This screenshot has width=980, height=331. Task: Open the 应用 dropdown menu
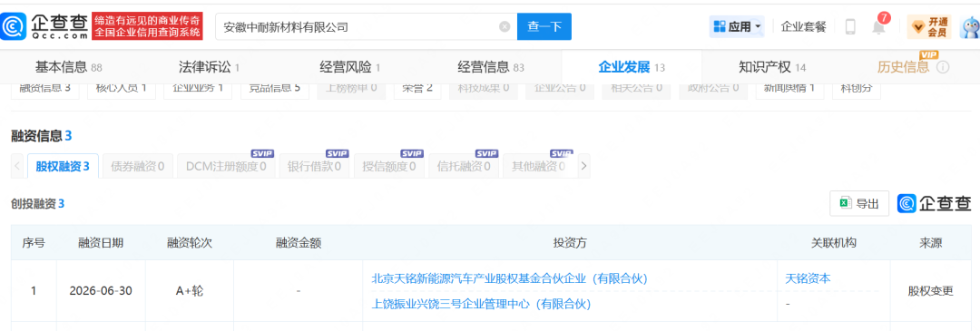click(737, 27)
